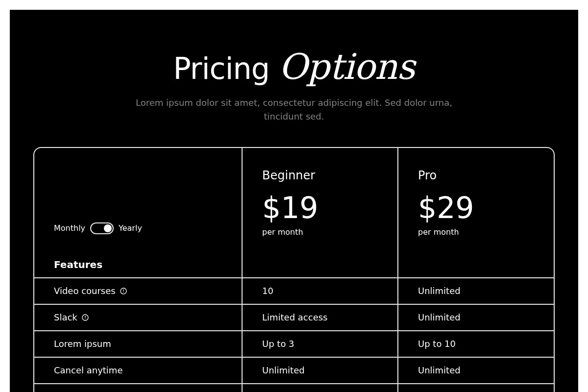Click the info icon next to Slack
This screenshot has width=588, height=392.
pyautogui.click(x=85, y=318)
